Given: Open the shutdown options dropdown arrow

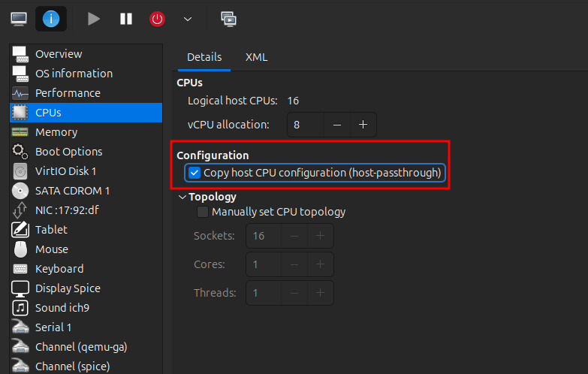Looking at the screenshot, I should click(188, 19).
